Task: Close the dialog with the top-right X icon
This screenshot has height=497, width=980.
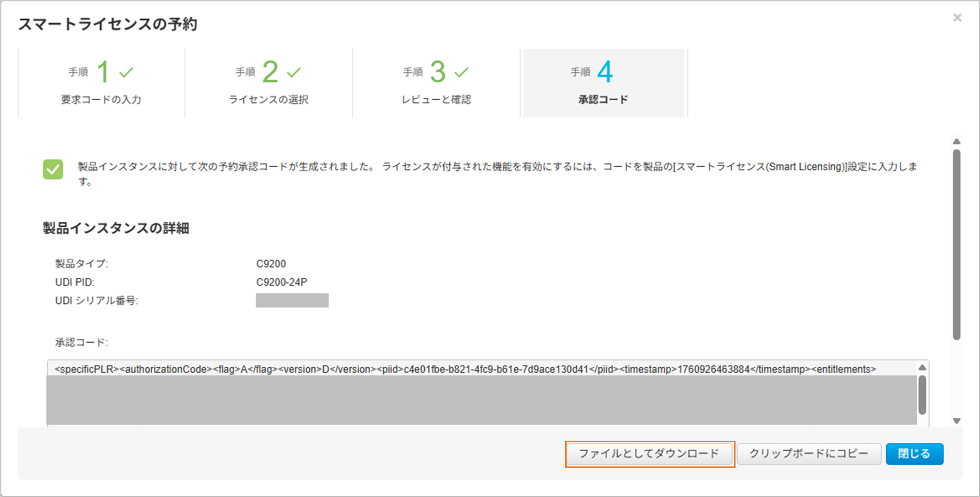Action: coord(957,18)
